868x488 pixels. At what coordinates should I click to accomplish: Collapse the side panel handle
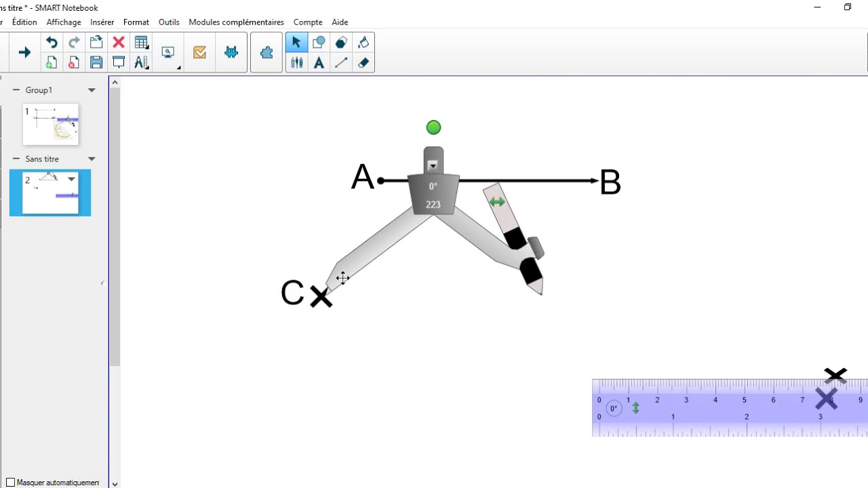pyautogui.click(x=102, y=283)
